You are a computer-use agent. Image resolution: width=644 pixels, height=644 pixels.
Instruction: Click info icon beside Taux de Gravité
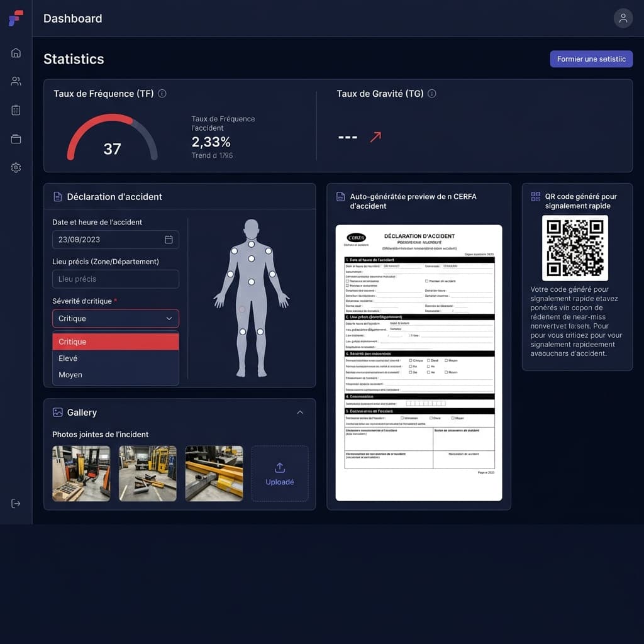(431, 94)
